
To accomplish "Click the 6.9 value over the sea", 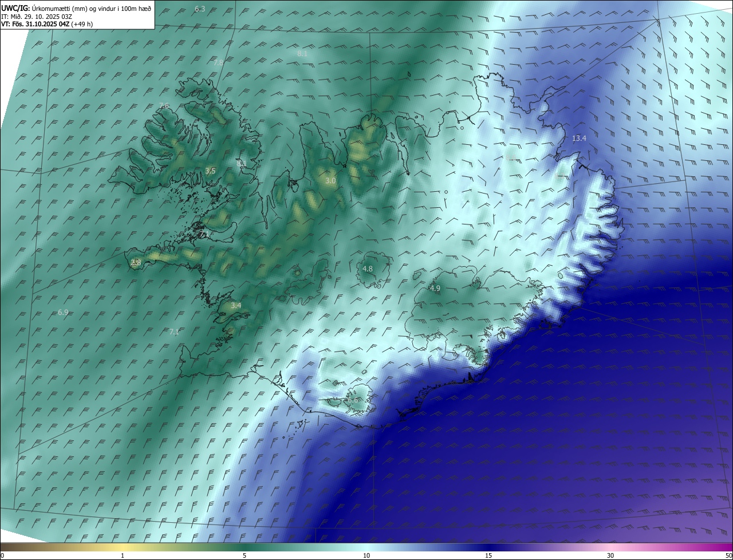I will [x=63, y=312].
